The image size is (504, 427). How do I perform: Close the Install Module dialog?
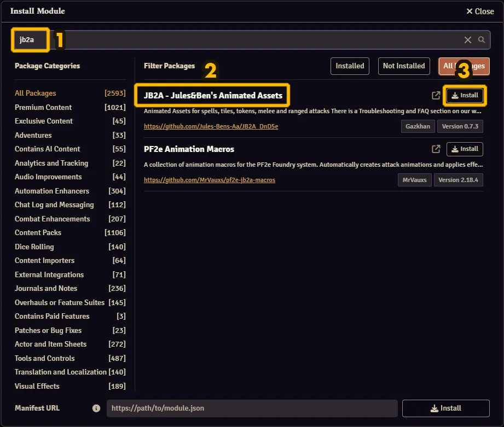point(480,11)
